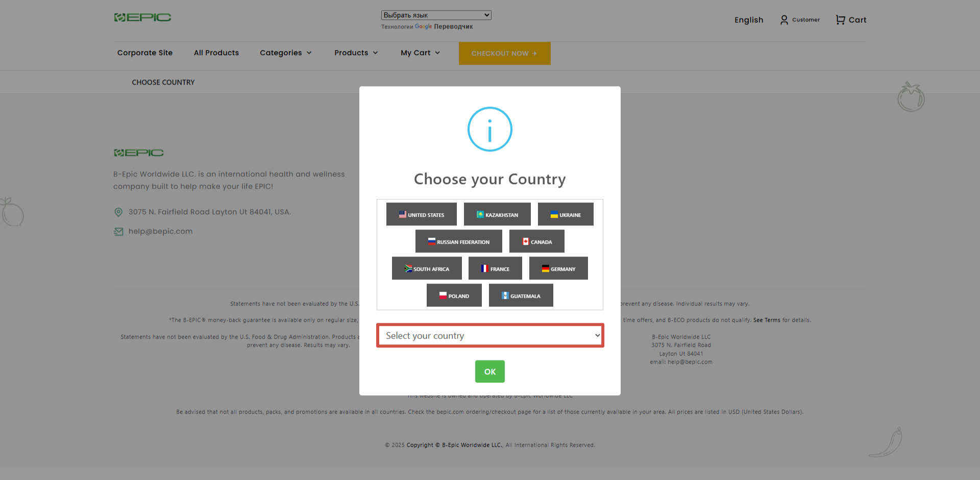
Task: Click the Choose your Country heading
Action: 490,180
